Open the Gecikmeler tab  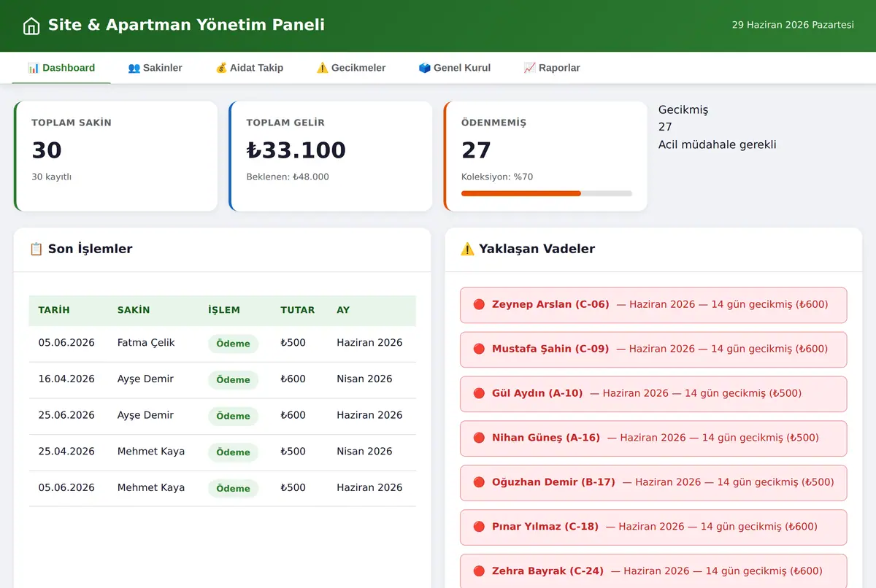tap(350, 68)
